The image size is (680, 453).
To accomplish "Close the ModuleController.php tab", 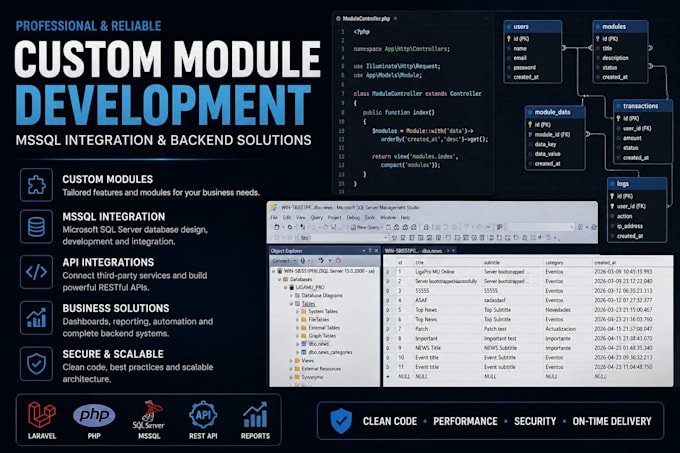I will [395, 19].
